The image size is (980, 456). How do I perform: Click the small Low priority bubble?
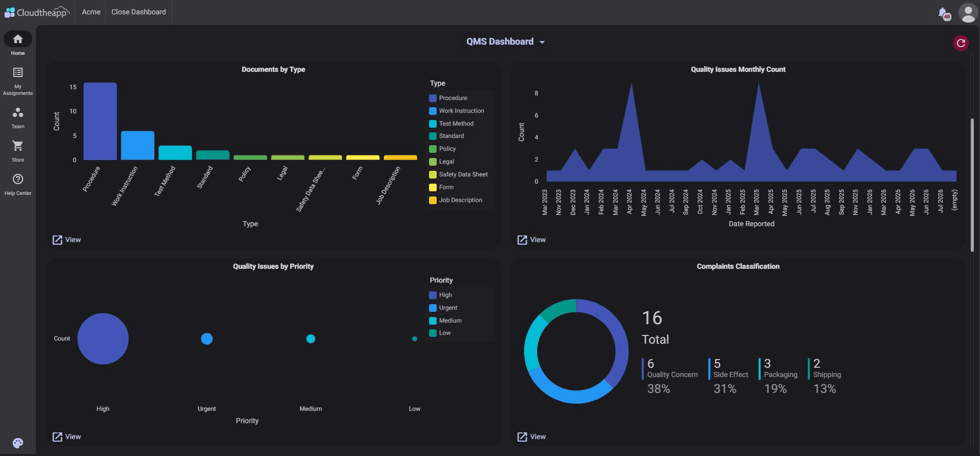pyautogui.click(x=415, y=339)
